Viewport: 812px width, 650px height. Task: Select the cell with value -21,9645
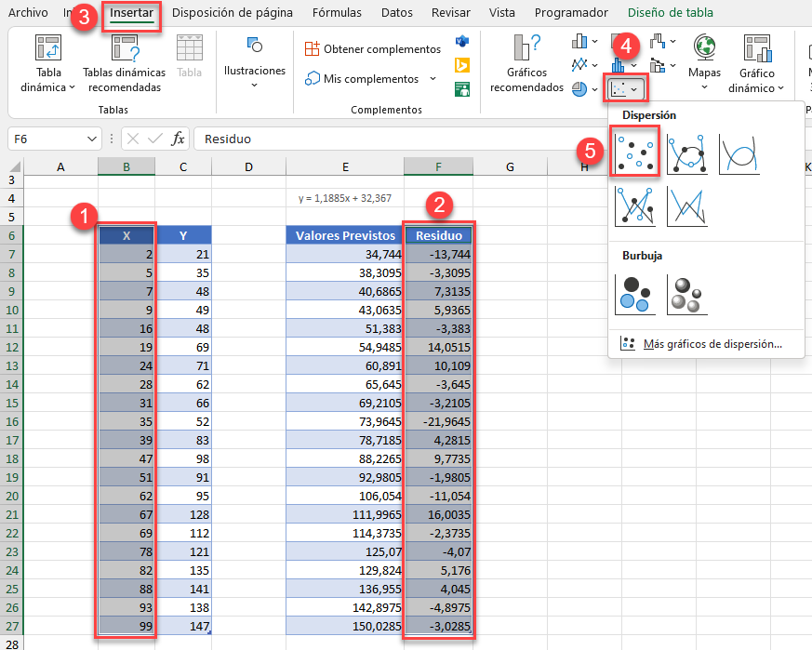pyautogui.click(x=439, y=421)
